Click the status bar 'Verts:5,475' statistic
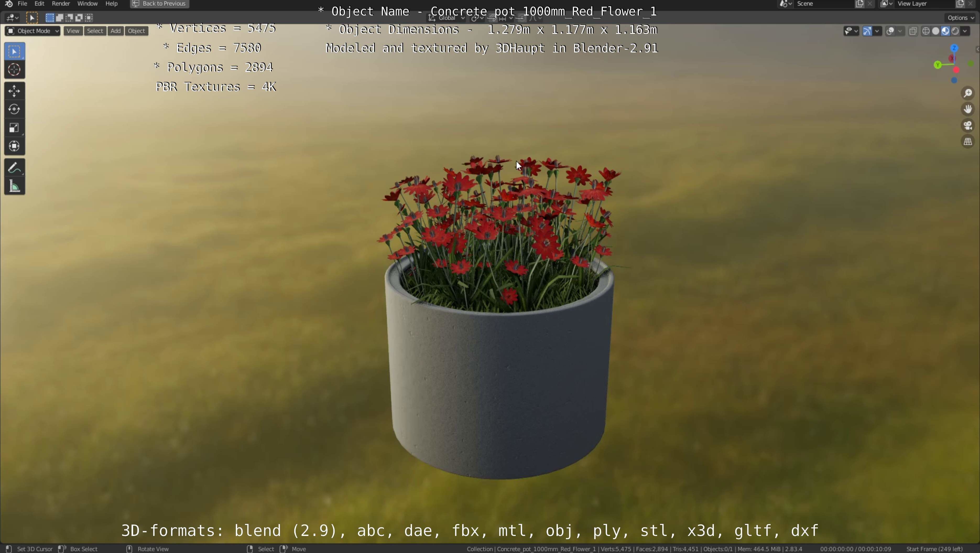This screenshot has width=980, height=553. (616, 549)
